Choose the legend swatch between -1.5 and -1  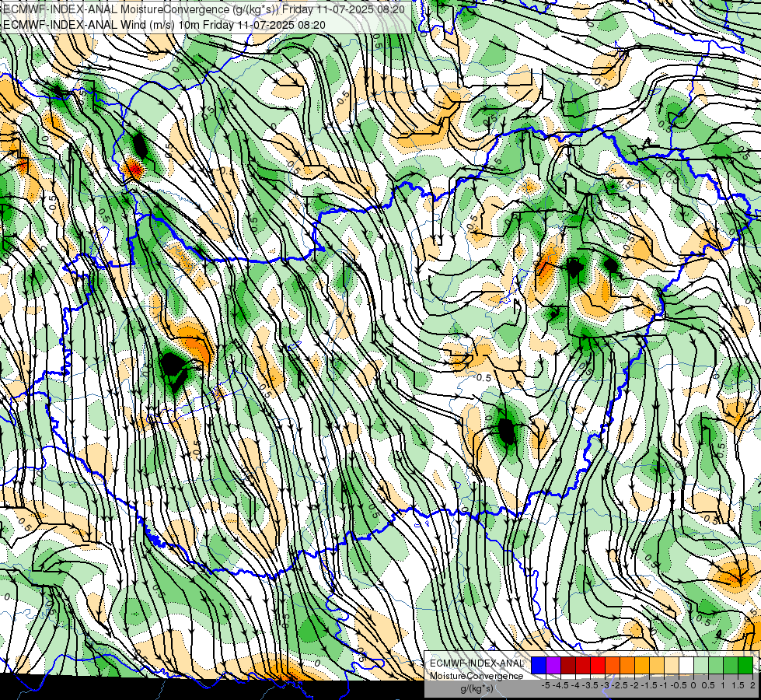pos(657,665)
